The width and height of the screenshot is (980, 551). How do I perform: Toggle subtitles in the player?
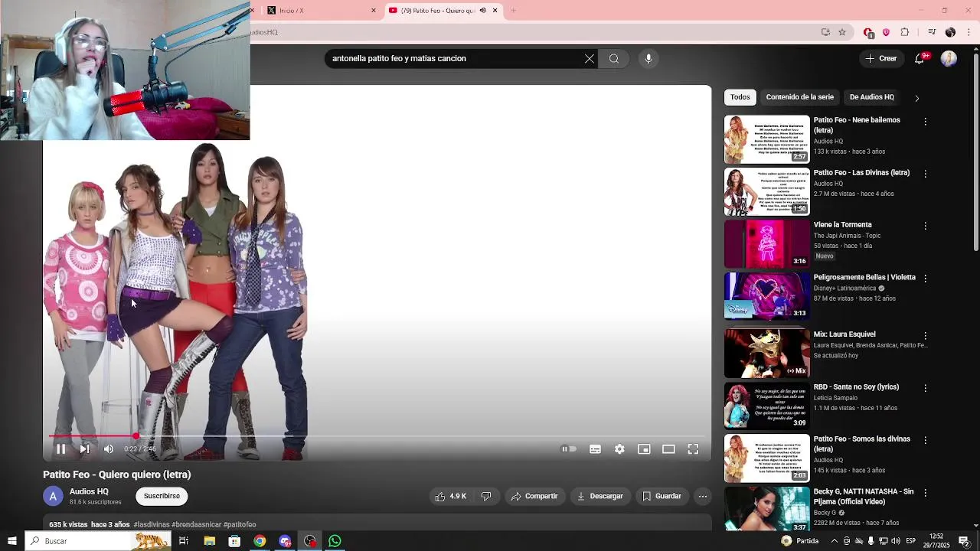[x=595, y=449]
